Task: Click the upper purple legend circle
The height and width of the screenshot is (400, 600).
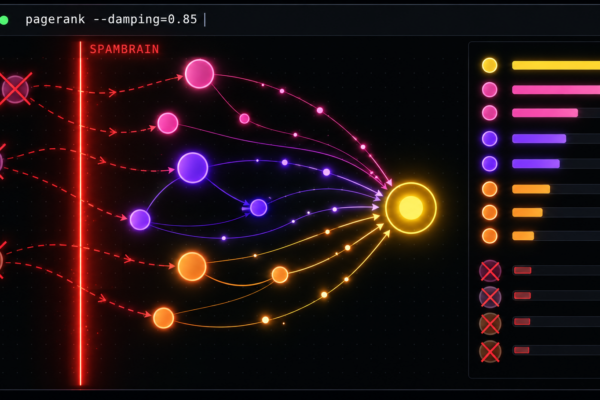Action: (489, 139)
